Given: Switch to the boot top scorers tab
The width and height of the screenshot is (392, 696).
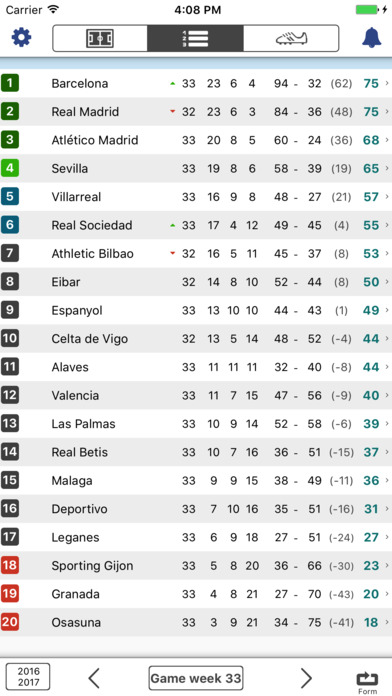Looking at the screenshot, I should (x=291, y=38).
